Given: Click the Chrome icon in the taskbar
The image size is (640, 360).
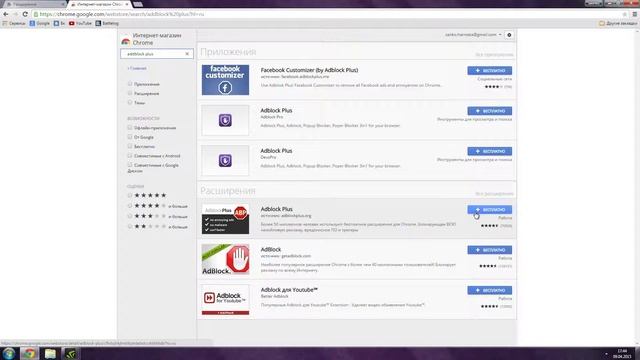Looking at the screenshot, I should coord(29,353).
